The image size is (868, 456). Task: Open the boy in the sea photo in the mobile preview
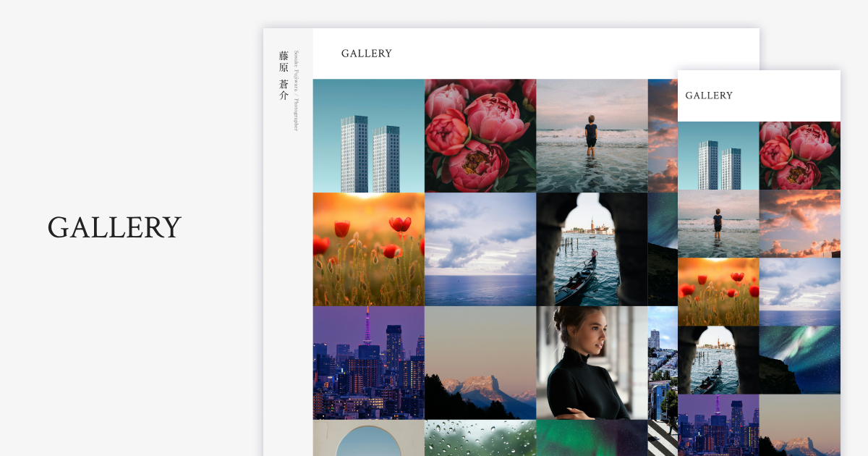(x=718, y=224)
